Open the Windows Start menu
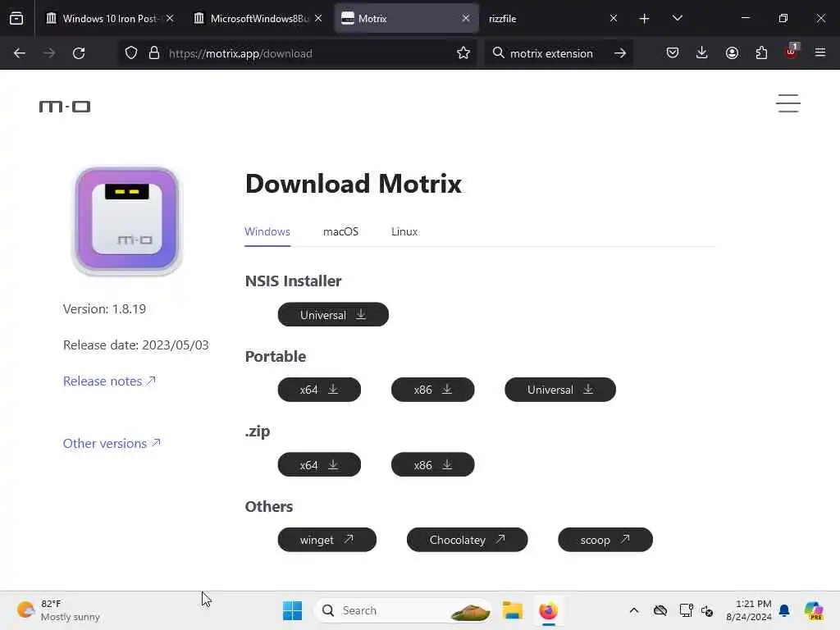The image size is (840, 630). [x=293, y=610]
